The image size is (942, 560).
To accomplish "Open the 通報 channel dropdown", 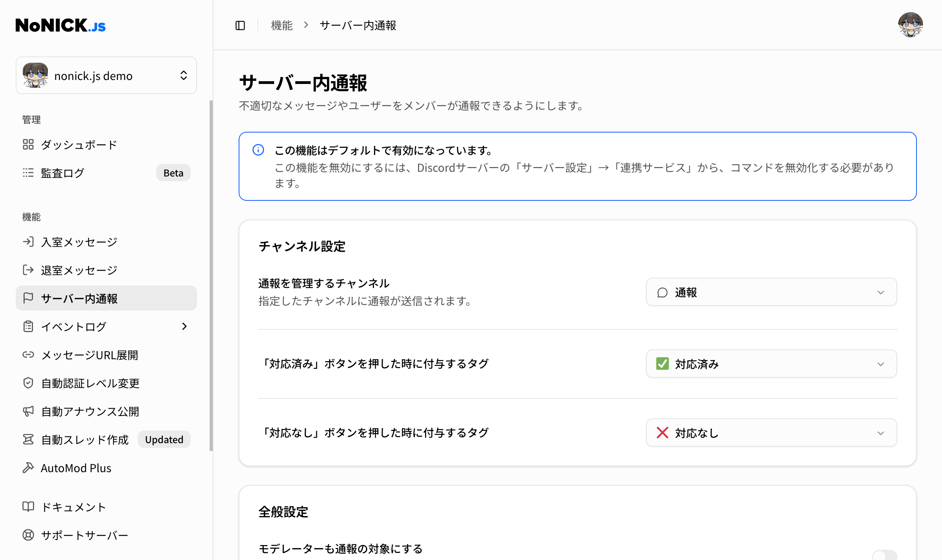I will [x=771, y=292].
